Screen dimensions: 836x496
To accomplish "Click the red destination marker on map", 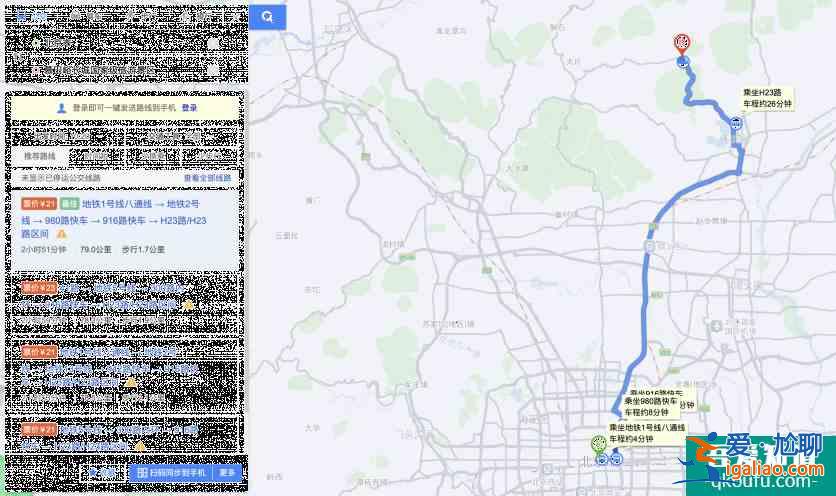I will 681,42.
